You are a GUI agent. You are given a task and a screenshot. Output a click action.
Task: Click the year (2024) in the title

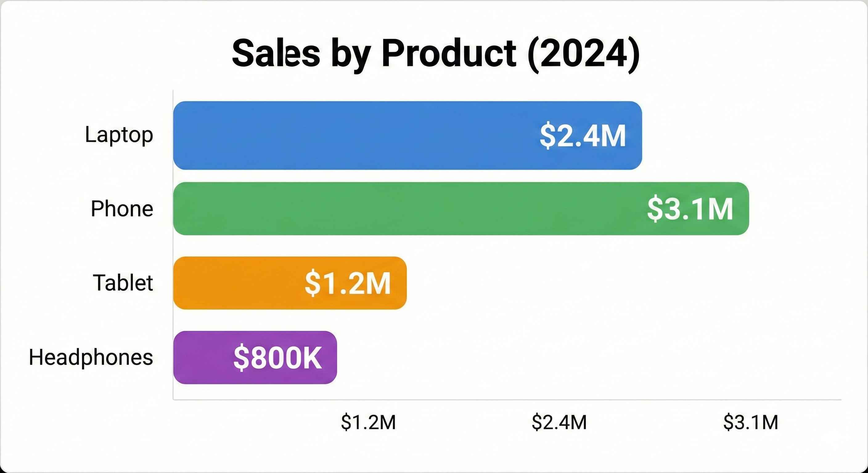tap(583, 54)
